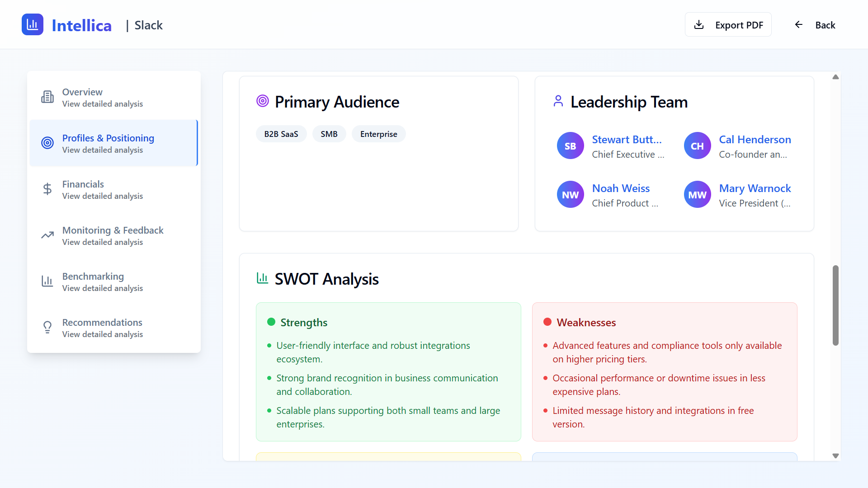Select the B2B SaaS audience tag
The width and height of the screenshot is (868, 488).
281,134
